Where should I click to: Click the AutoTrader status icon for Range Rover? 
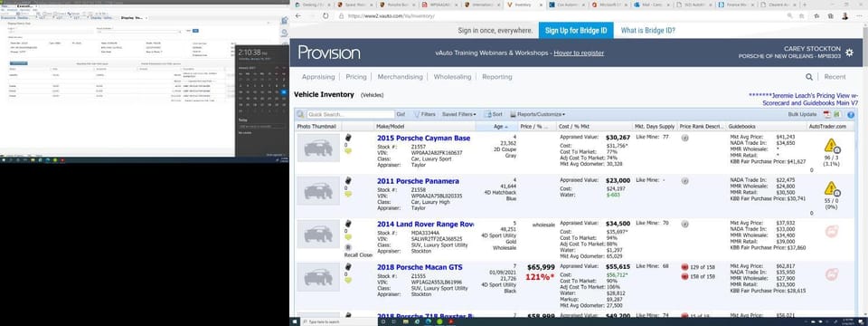pyautogui.click(x=831, y=231)
